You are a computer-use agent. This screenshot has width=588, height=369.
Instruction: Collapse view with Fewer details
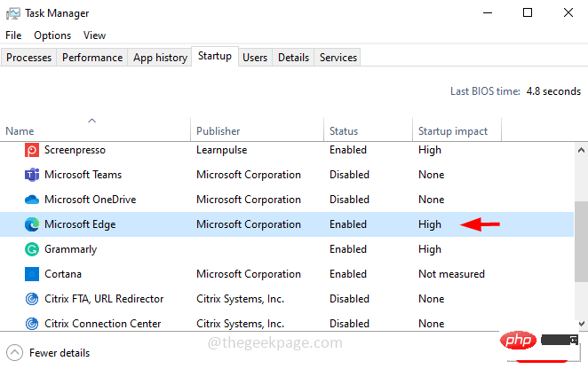coord(59,353)
